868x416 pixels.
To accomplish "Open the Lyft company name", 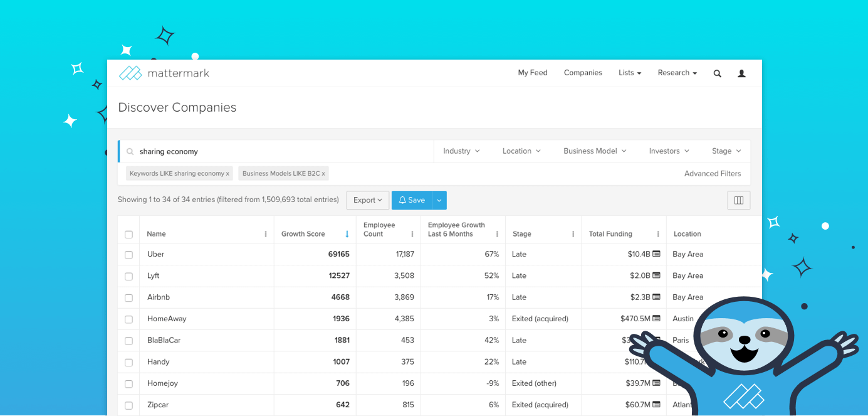I will pos(154,275).
